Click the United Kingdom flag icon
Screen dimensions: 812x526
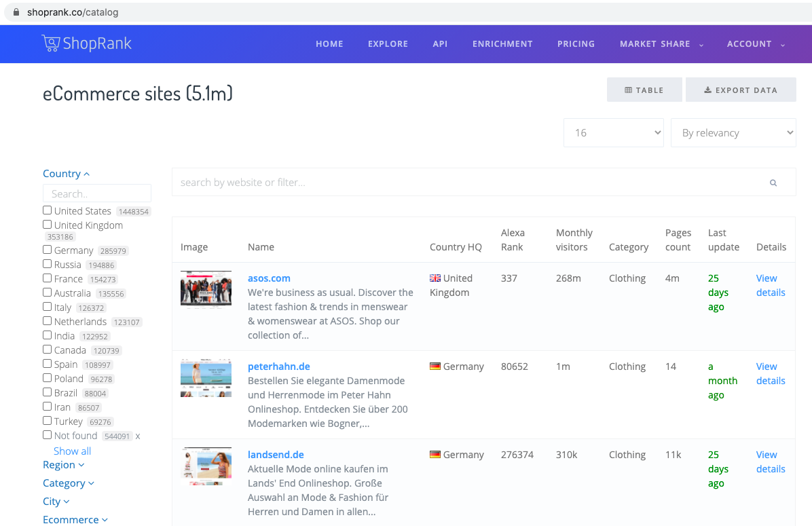point(435,278)
